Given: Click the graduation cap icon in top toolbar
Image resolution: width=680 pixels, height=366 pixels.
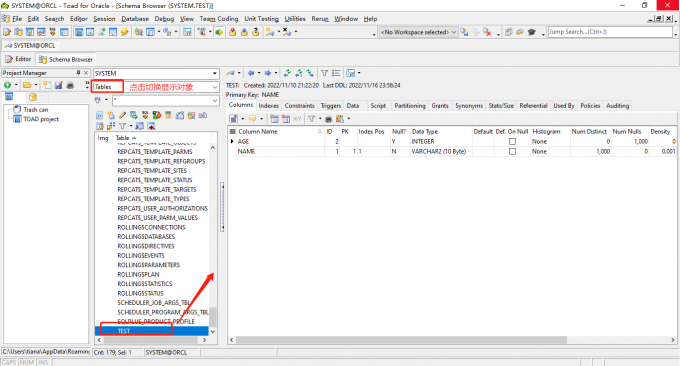Looking at the screenshot, I should pos(532,32).
